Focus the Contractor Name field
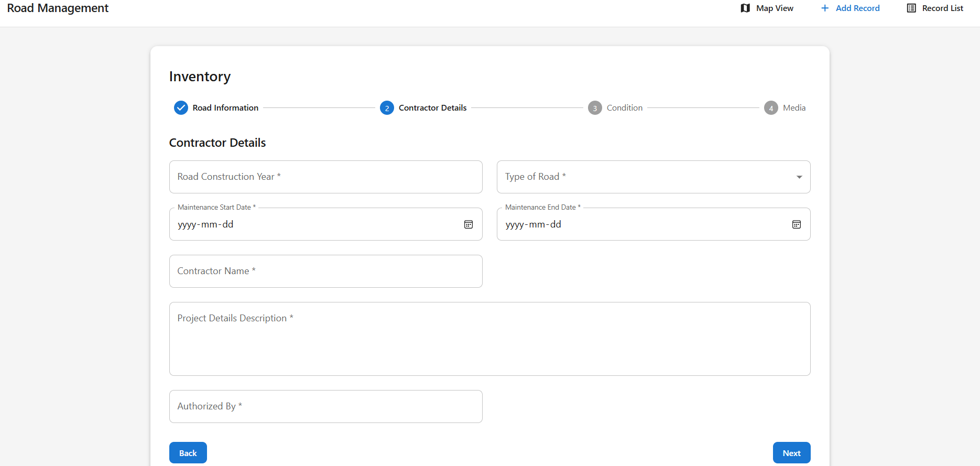The width and height of the screenshot is (980, 466). click(x=326, y=272)
